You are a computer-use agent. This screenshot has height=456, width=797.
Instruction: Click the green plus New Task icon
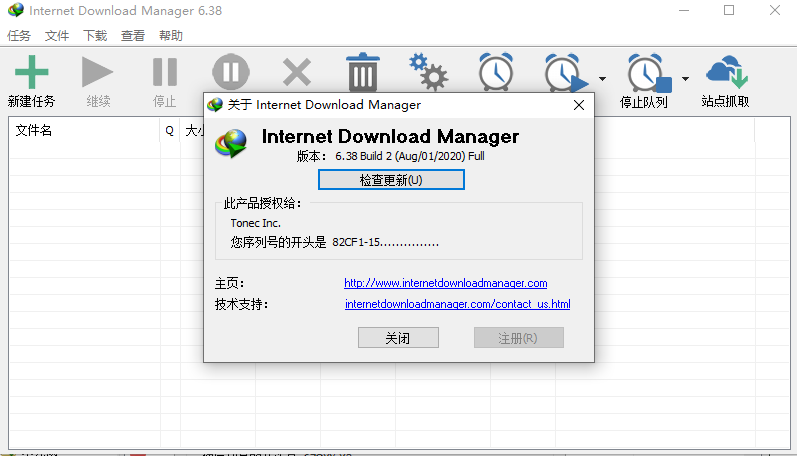(x=32, y=72)
